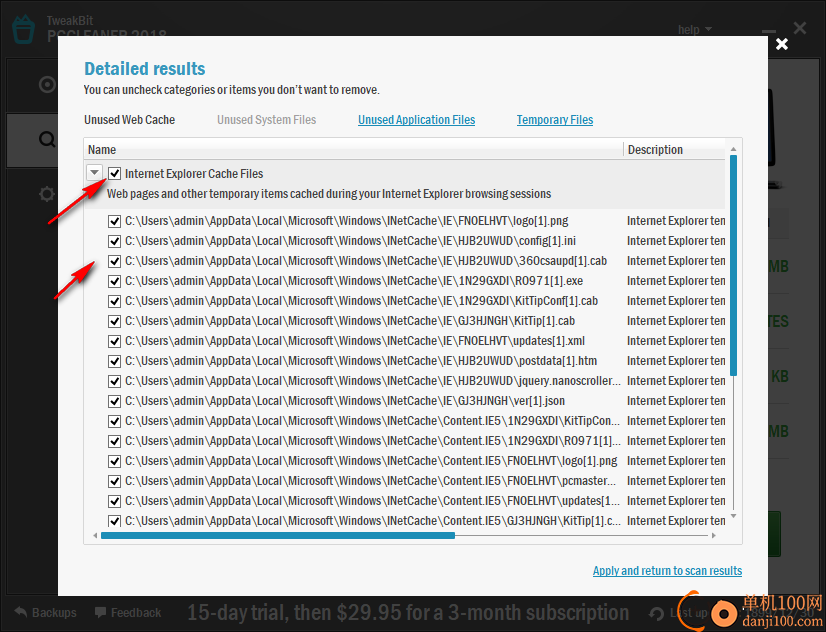The width and height of the screenshot is (826, 632).
Task: Click the refresh icon by Last update
Action: point(656,614)
